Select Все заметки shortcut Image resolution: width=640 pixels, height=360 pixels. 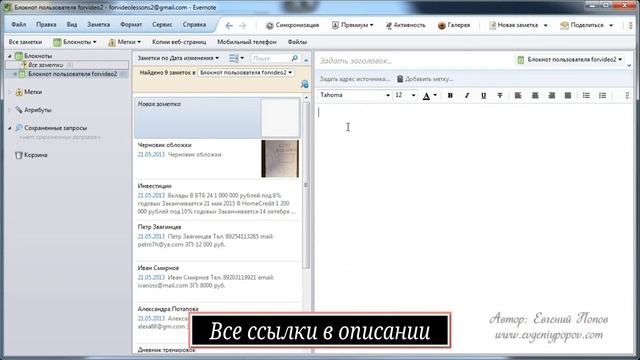click(25, 42)
